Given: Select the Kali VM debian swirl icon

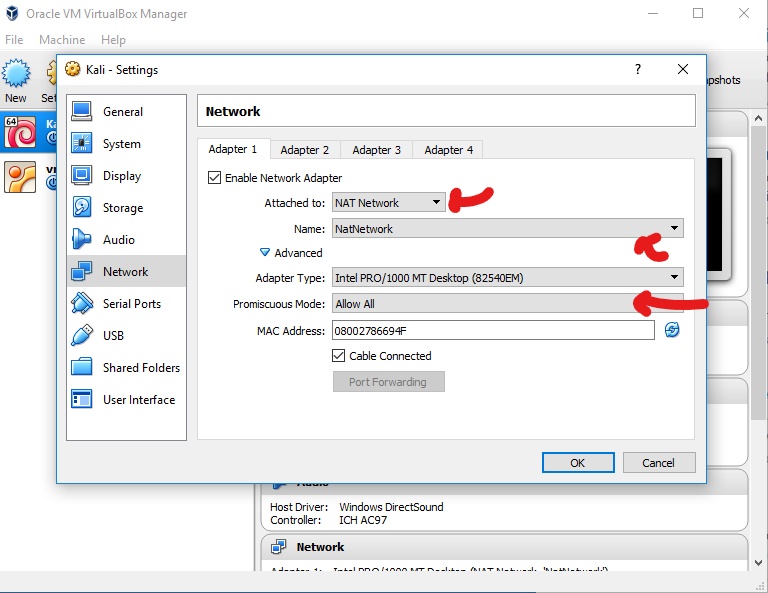Looking at the screenshot, I should pos(20,132).
